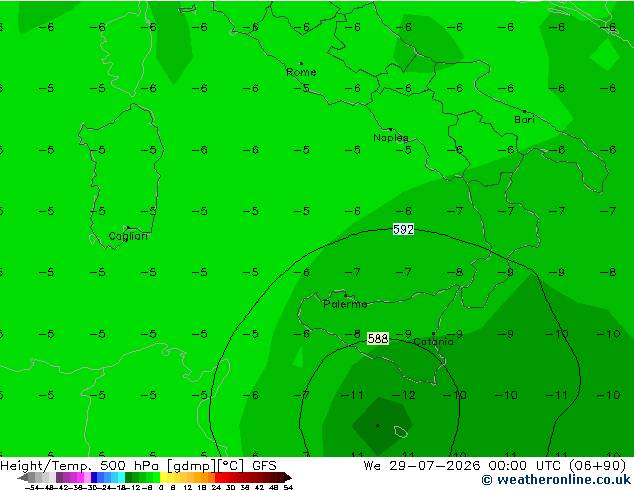Click the Rome city label

click(x=301, y=72)
